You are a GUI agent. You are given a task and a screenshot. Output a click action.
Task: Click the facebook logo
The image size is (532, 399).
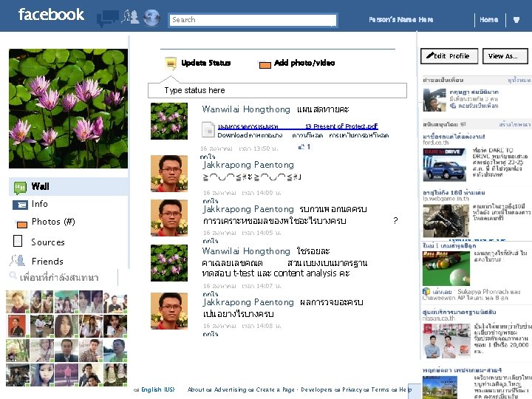(51, 15)
